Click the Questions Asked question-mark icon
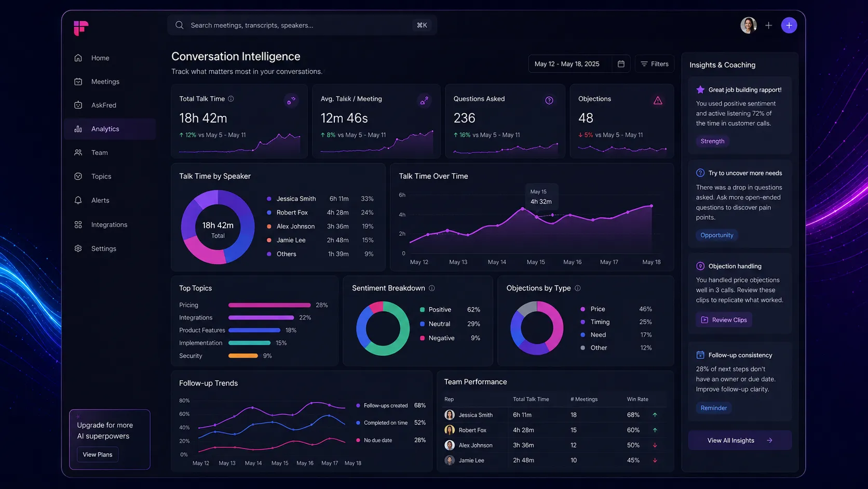 coord(549,100)
